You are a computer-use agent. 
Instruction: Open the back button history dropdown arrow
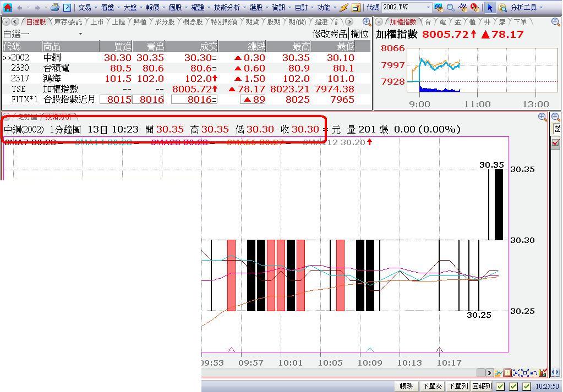tap(29, 7)
